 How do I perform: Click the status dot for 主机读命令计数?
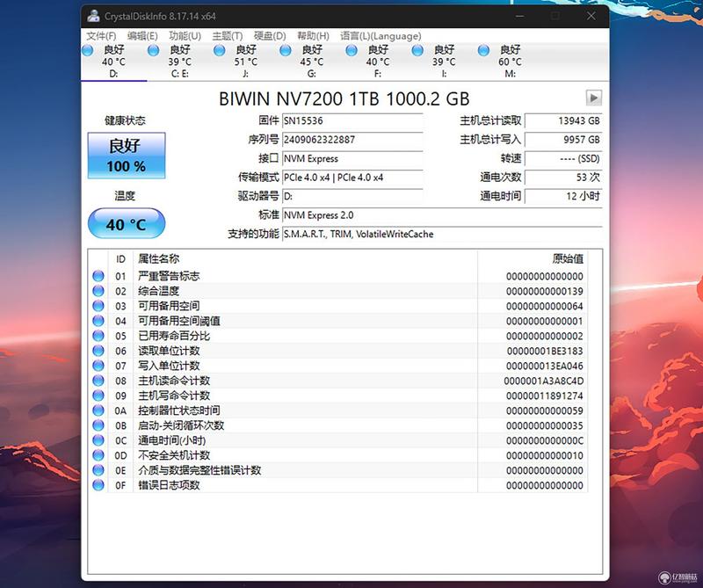98,381
